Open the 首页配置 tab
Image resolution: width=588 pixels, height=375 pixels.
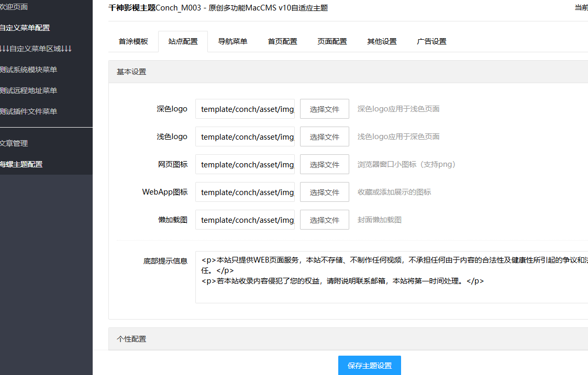pyautogui.click(x=282, y=42)
